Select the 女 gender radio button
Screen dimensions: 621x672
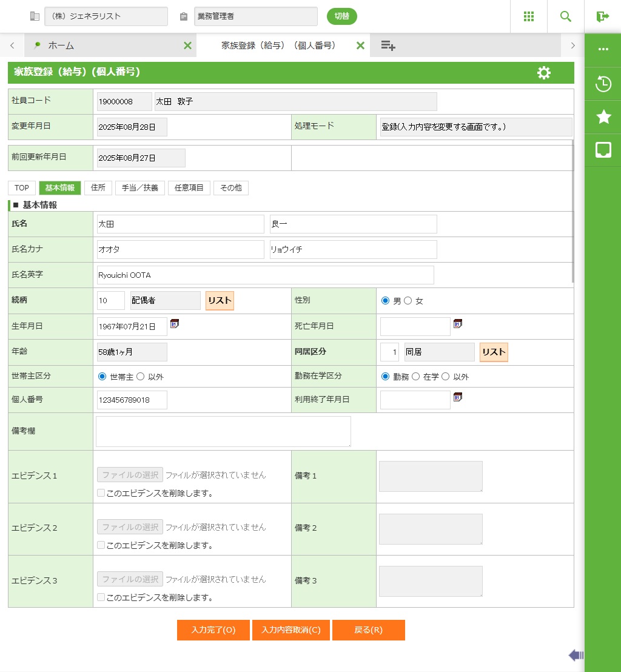[408, 301]
